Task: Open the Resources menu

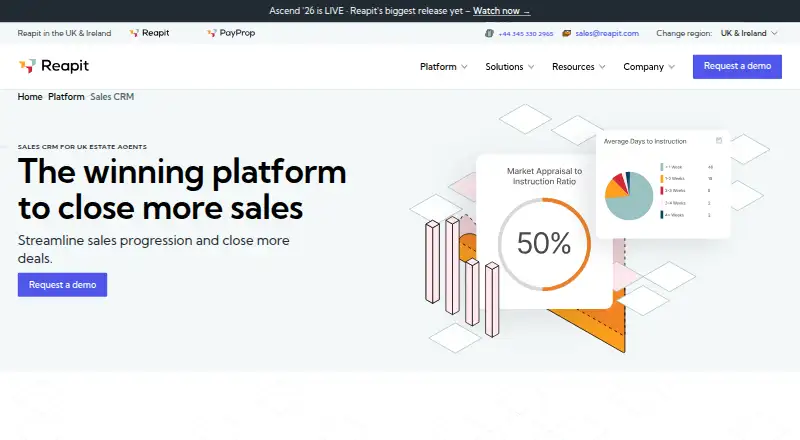Action: (579, 67)
